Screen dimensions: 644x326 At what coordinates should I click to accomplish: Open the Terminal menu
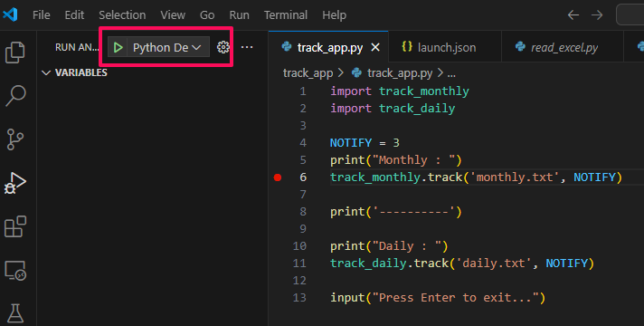pyautogui.click(x=286, y=15)
